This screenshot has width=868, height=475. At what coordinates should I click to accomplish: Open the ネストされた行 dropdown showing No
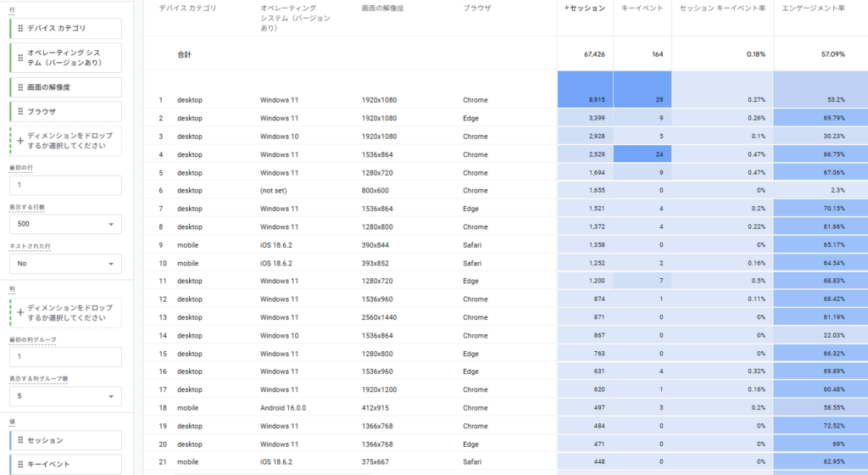[x=65, y=264]
